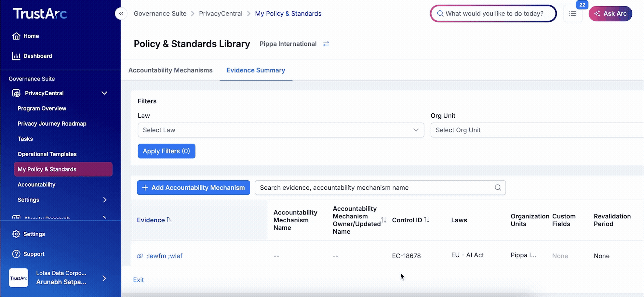Open Privacy Journey Roadmap menu item

pos(52,123)
